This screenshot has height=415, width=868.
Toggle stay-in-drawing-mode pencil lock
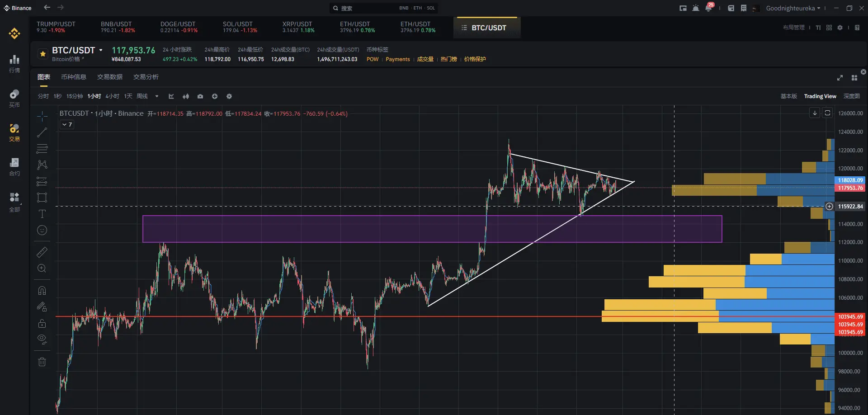tap(42, 307)
